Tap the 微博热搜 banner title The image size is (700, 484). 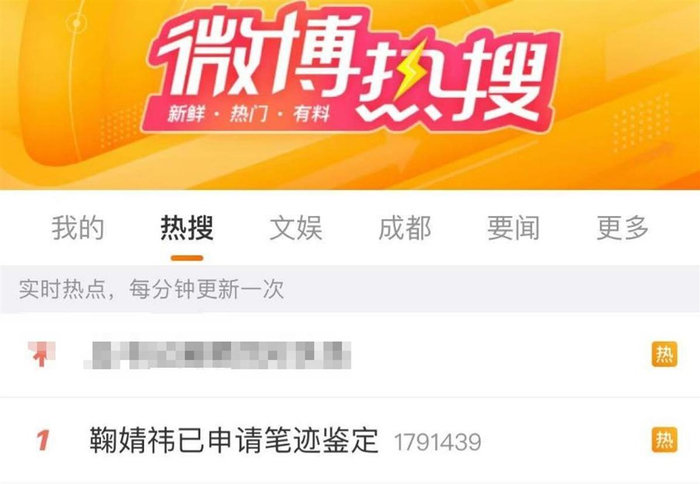[x=350, y=67]
